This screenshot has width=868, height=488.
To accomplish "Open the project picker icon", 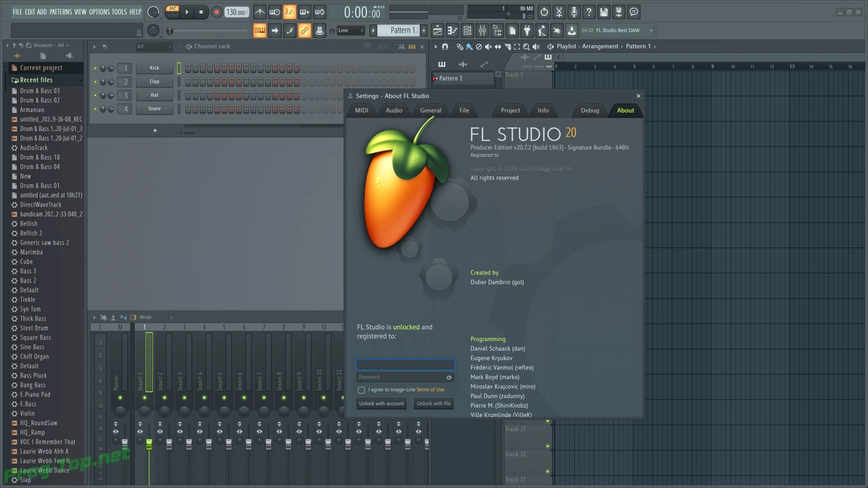I will (x=512, y=30).
